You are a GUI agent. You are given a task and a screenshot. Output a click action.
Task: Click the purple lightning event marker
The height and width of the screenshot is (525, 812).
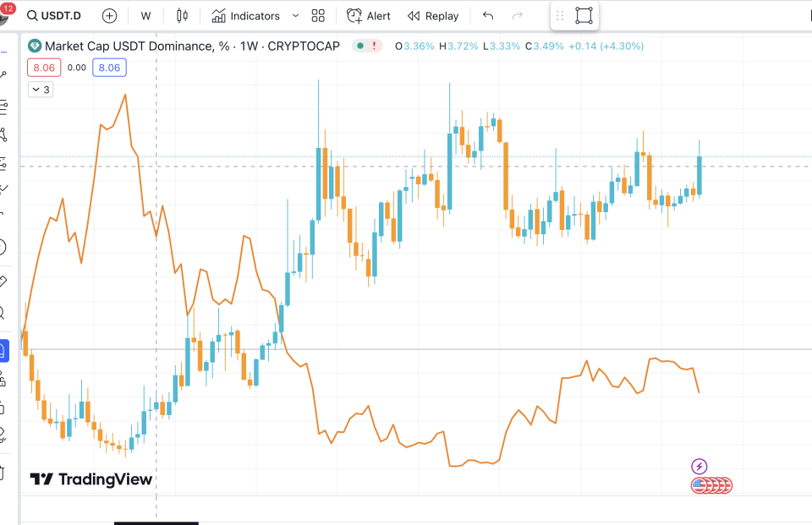pos(699,466)
